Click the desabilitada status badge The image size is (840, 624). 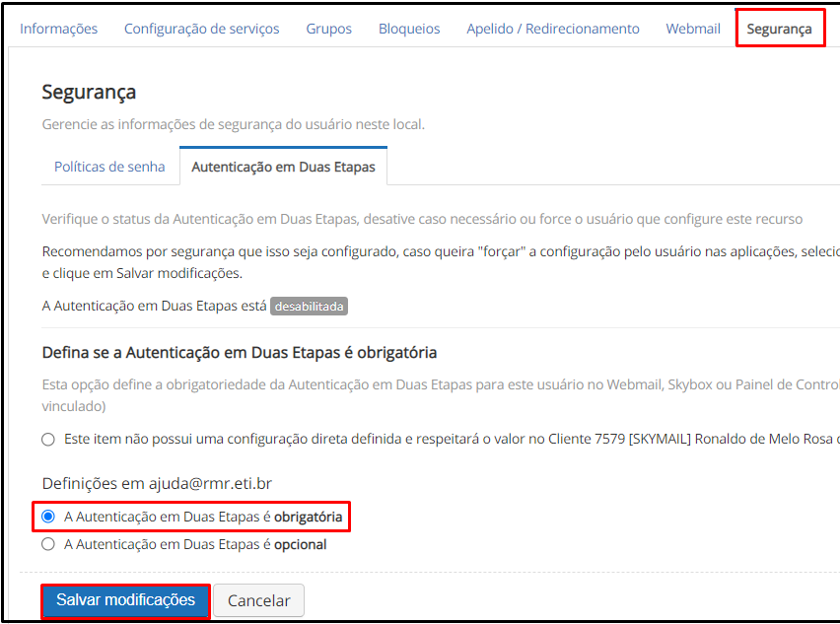[310, 307]
